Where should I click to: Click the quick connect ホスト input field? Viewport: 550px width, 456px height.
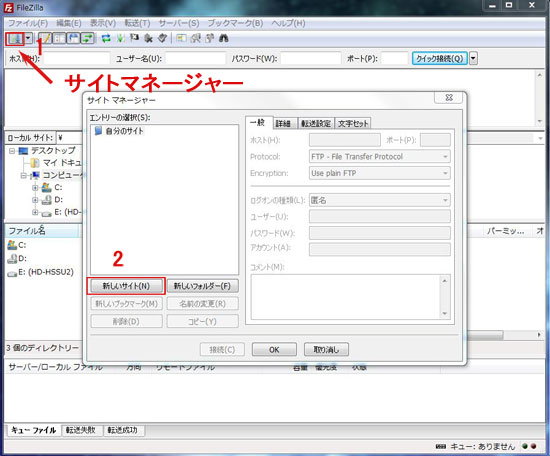pyautogui.click(x=76, y=58)
